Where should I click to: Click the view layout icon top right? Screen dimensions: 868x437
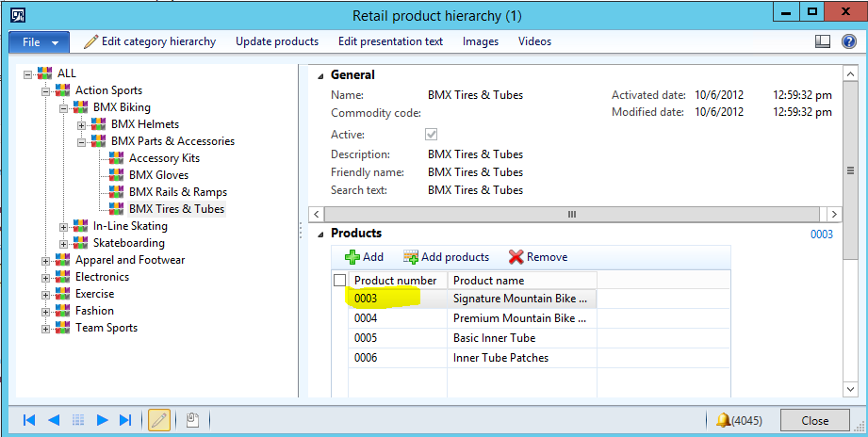click(822, 41)
